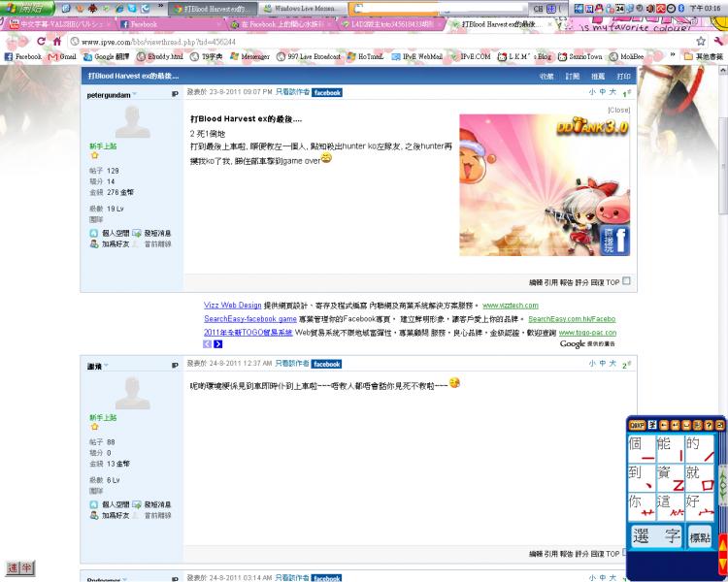Open the T9字典 bookmark
This screenshot has height=582, width=728.
(207, 56)
